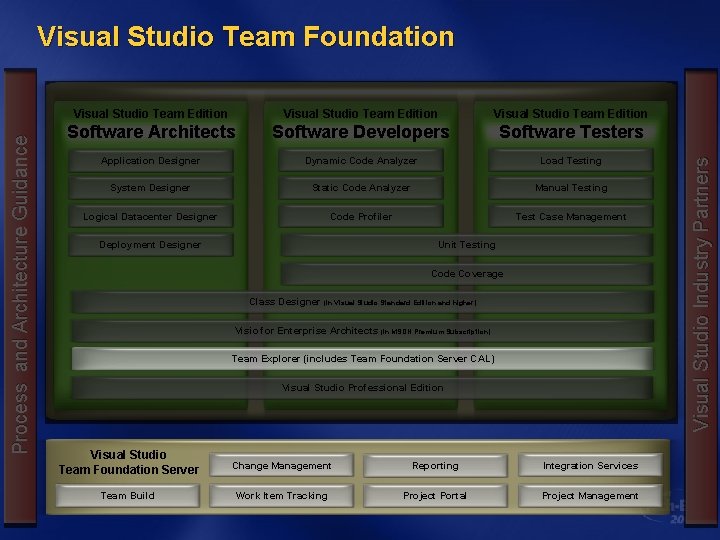Click the Code Profiler box
The image size is (720, 540).
click(x=361, y=216)
